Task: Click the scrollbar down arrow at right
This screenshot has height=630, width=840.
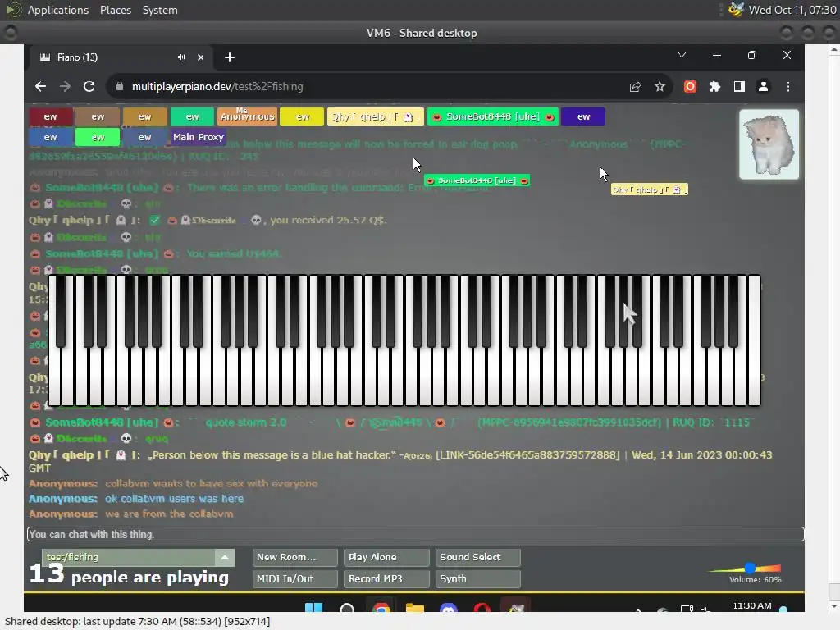Action: (834, 606)
